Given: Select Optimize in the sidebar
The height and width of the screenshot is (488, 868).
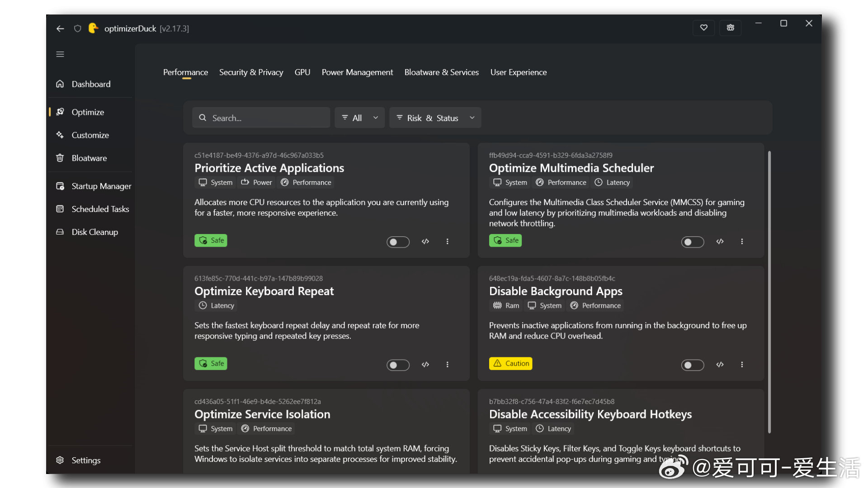Looking at the screenshot, I should point(90,112).
